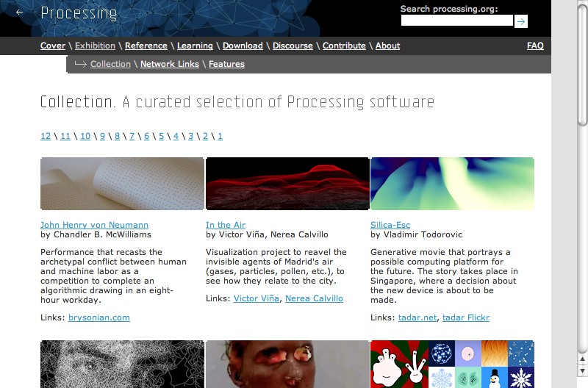Open the Download page
588x388 pixels.
[243, 46]
